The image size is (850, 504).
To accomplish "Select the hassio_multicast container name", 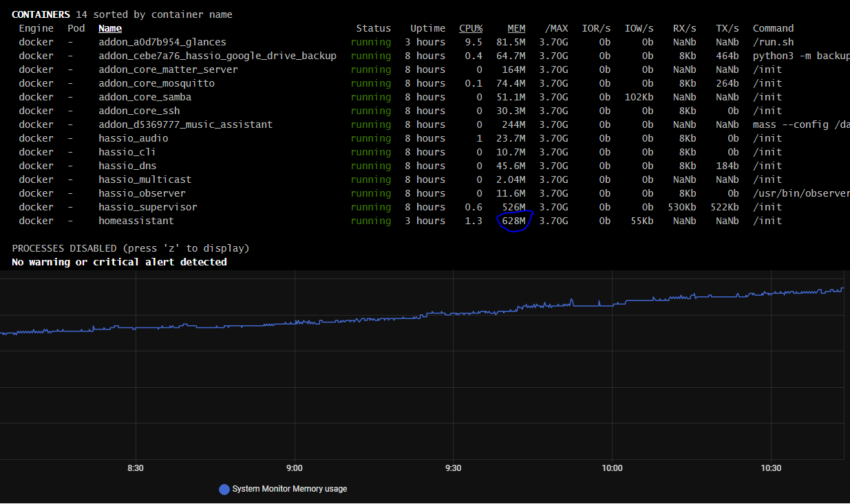I will click(x=145, y=179).
